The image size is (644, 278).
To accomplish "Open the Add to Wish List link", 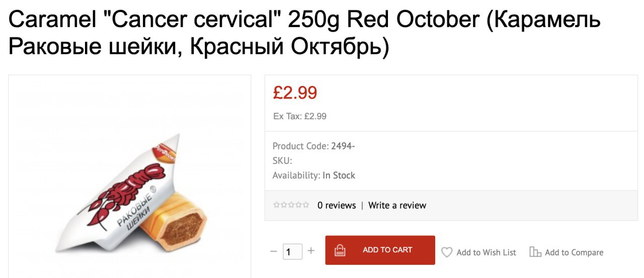I will tap(486, 252).
